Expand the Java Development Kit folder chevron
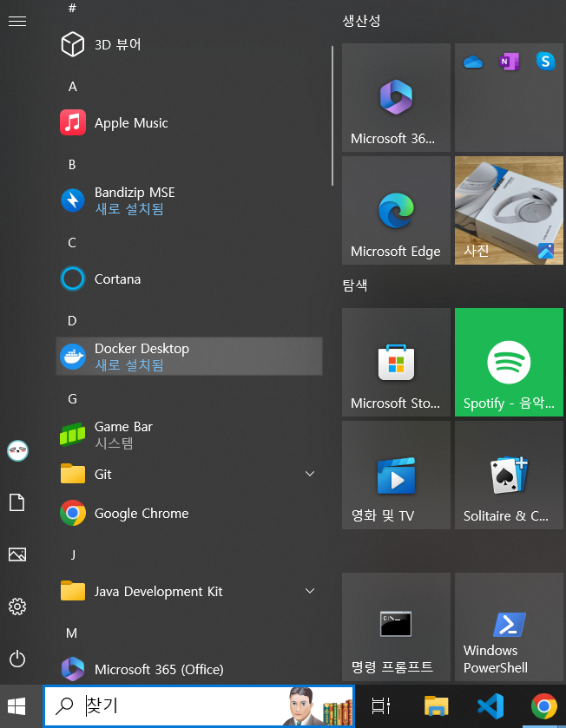Image resolution: width=566 pixels, height=728 pixels. coord(310,591)
